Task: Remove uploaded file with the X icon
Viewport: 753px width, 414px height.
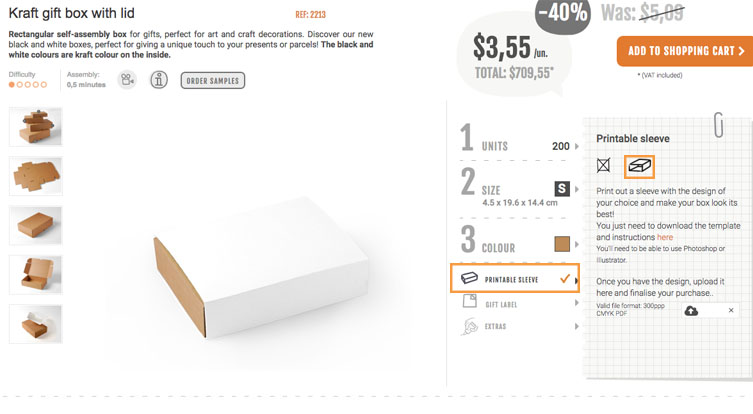Action: [x=731, y=310]
